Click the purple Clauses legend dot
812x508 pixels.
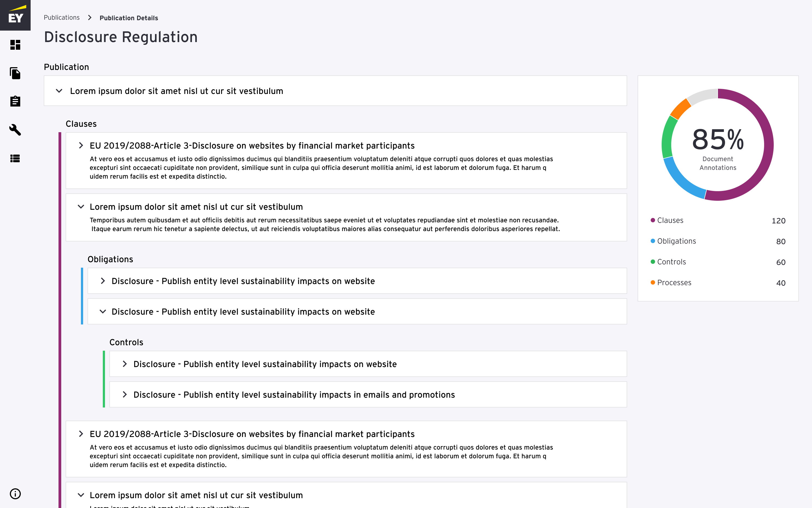[653, 220]
